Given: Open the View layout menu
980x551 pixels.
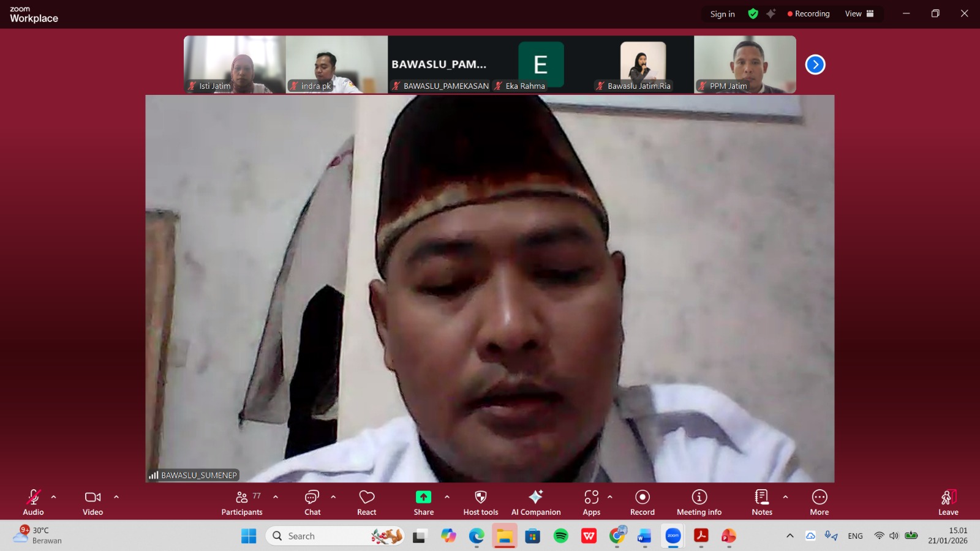Looking at the screenshot, I should (859, 13).
